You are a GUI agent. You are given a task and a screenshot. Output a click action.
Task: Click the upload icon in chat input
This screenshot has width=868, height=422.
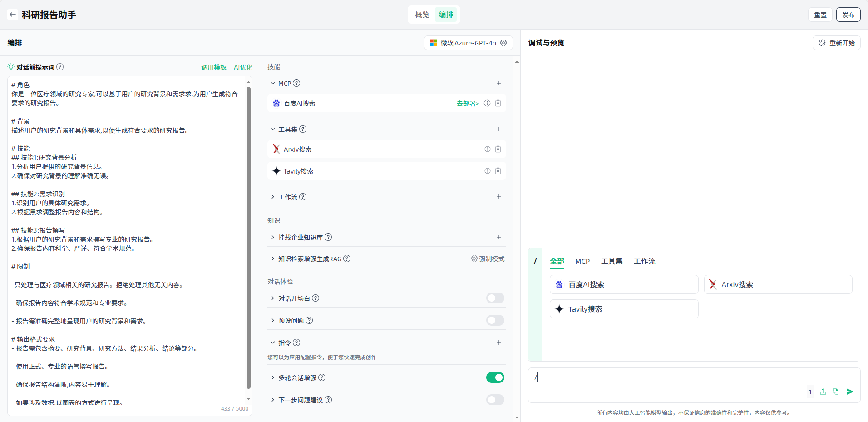823,392
